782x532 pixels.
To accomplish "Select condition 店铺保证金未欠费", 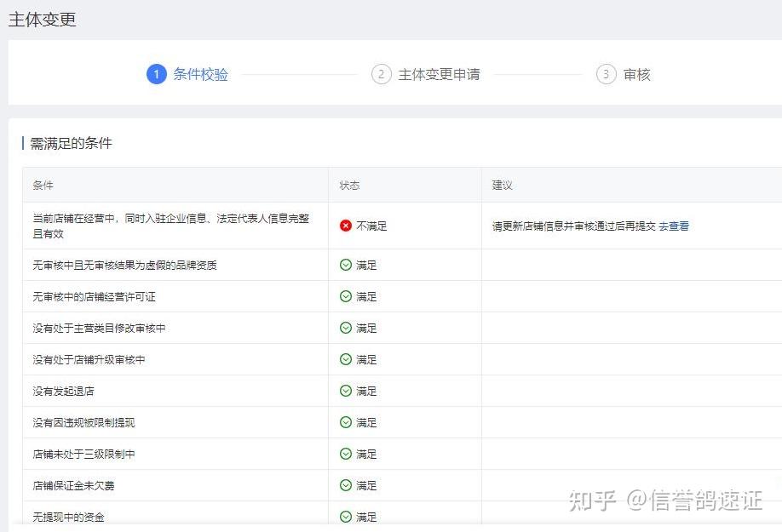I will (x=73, y=485).
